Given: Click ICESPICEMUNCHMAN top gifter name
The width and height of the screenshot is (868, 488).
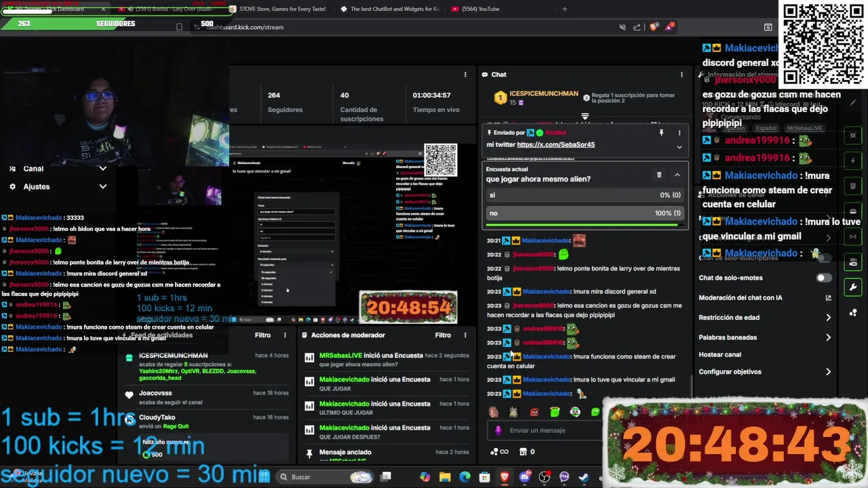Looking at the screenshot, I should [x=543, y=94].
